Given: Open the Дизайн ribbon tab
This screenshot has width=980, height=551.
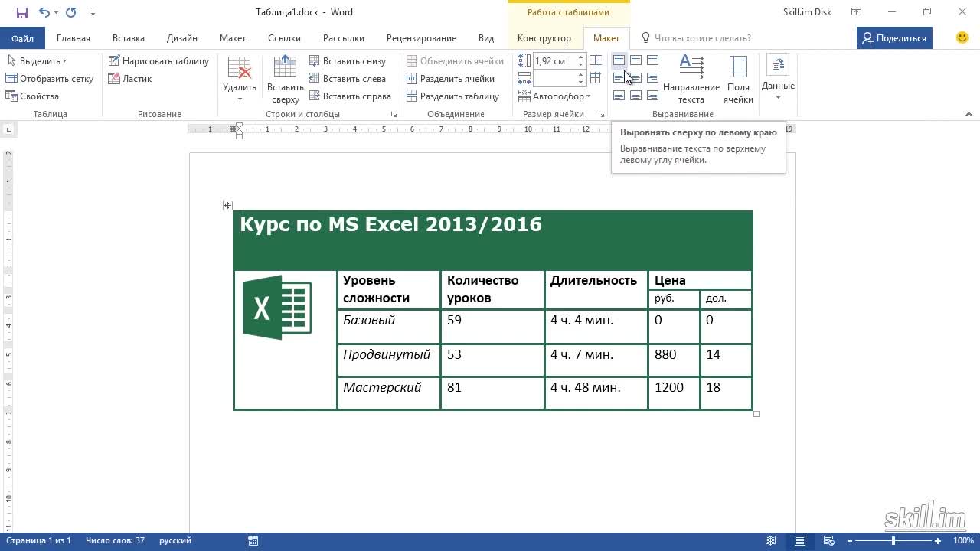Looking at the screenshot, I should pos(182,37).
